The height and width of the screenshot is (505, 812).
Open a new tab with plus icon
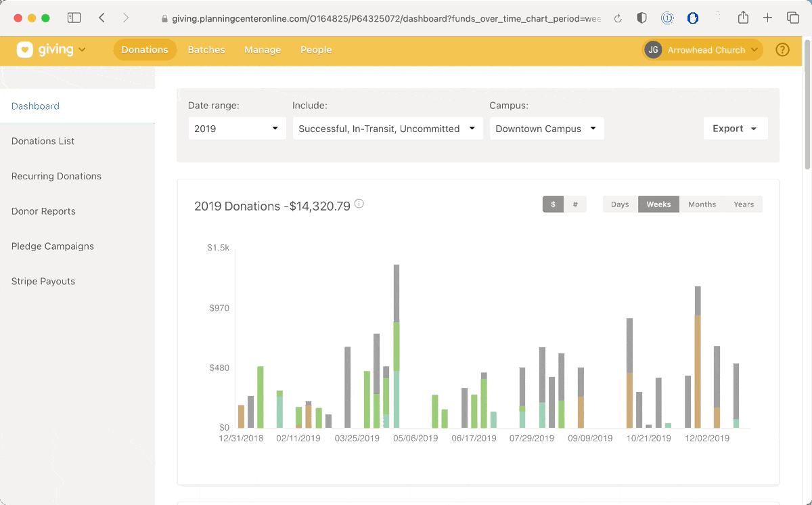[x=767, y=18]
